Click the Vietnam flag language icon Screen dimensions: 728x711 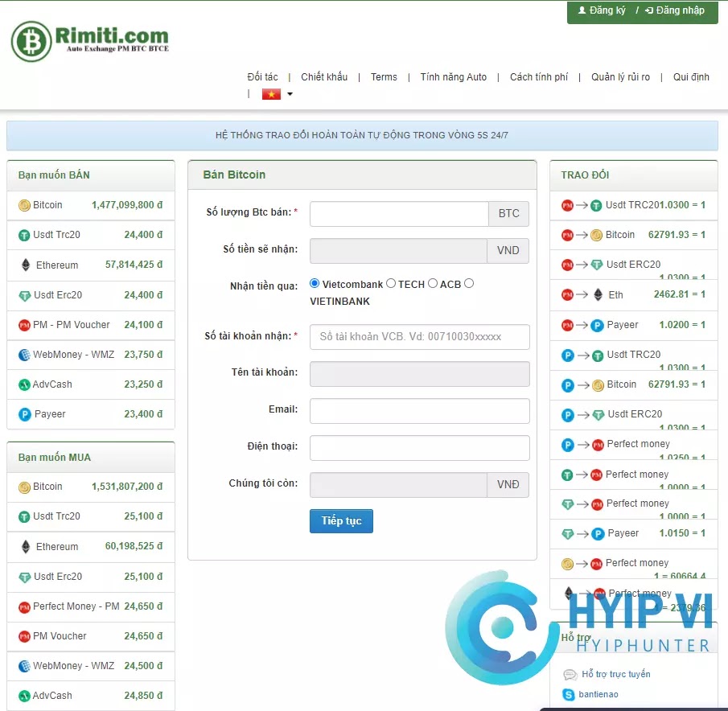click(271, 94)
